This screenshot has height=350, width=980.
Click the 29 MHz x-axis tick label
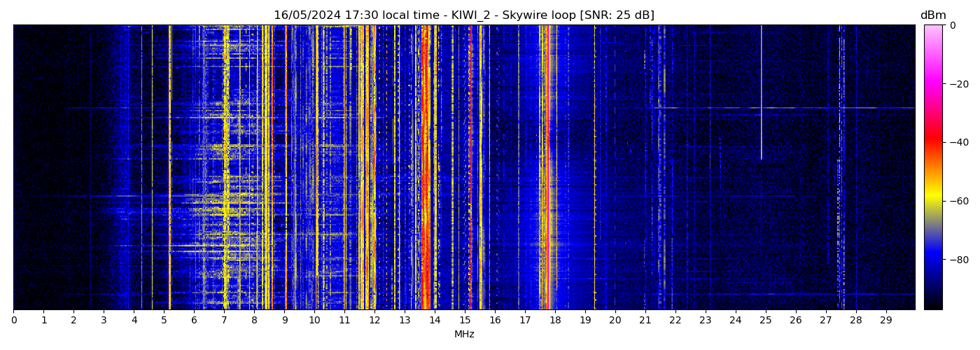[885, 321]
